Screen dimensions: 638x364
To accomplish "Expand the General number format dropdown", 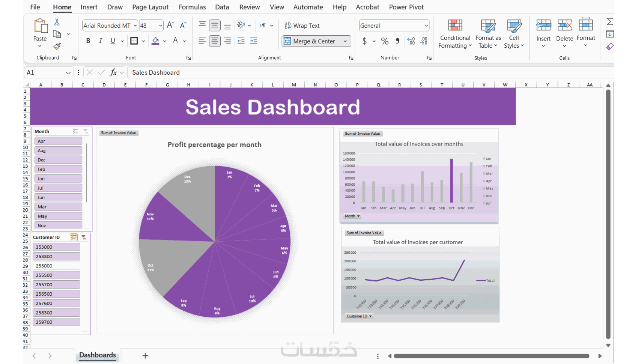I will 426,26.
